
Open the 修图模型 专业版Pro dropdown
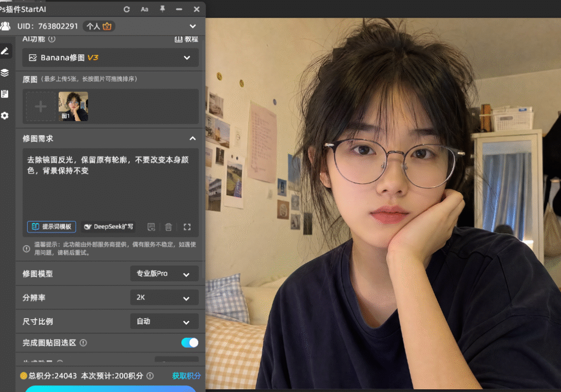click(164, 274)
